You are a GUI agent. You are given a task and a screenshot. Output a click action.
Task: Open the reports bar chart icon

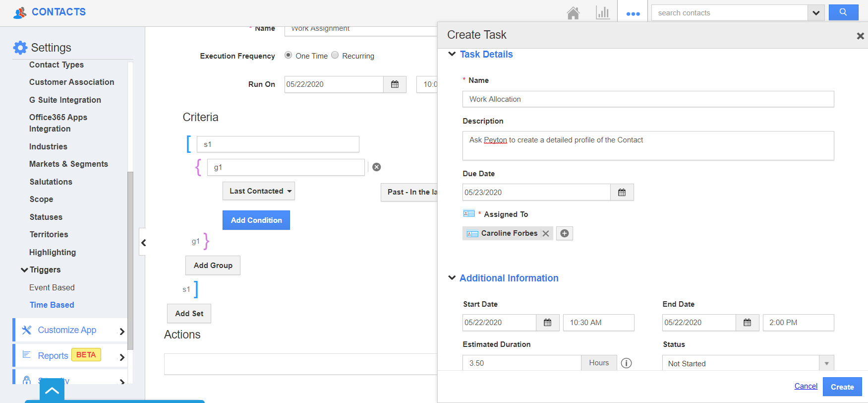(x=602, y=13)
